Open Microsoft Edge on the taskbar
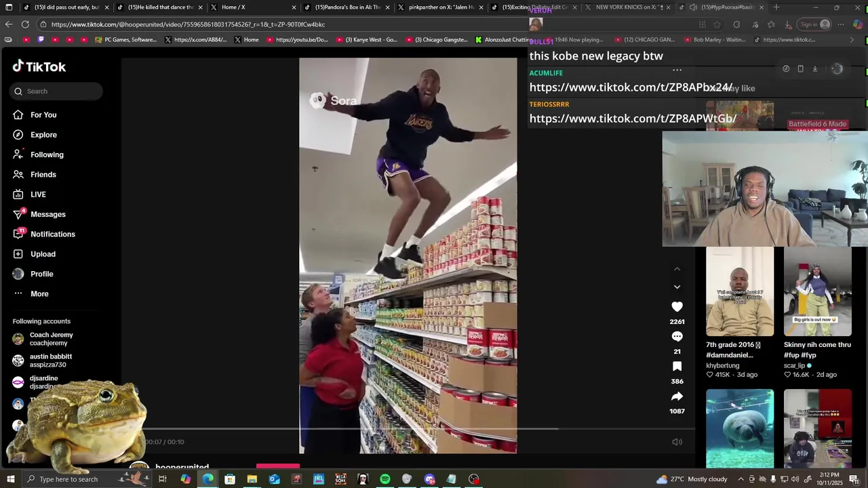The height and width of the screenshot is (488, 868). pos(208,479)
